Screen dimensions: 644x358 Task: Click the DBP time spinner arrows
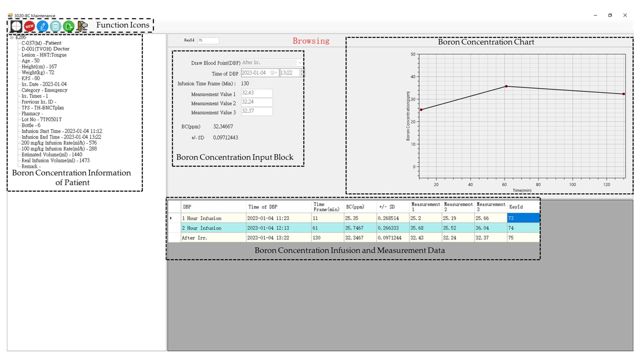point(302,73)
